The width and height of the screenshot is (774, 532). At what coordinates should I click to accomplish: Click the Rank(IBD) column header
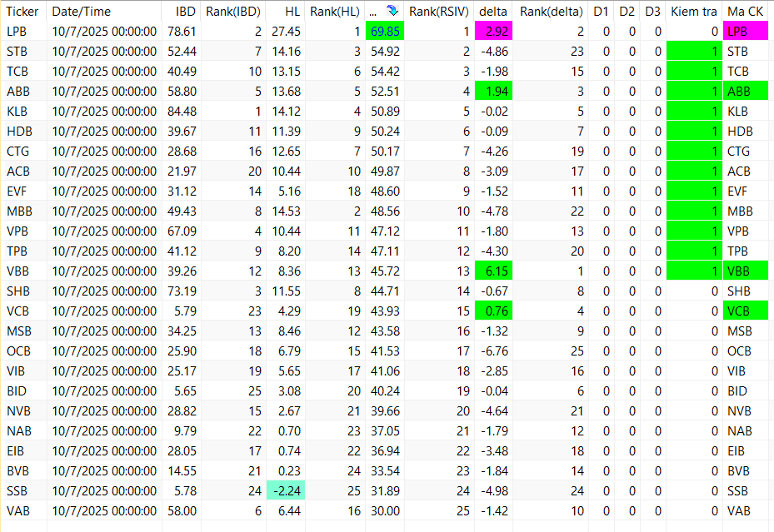click(233, 12)
